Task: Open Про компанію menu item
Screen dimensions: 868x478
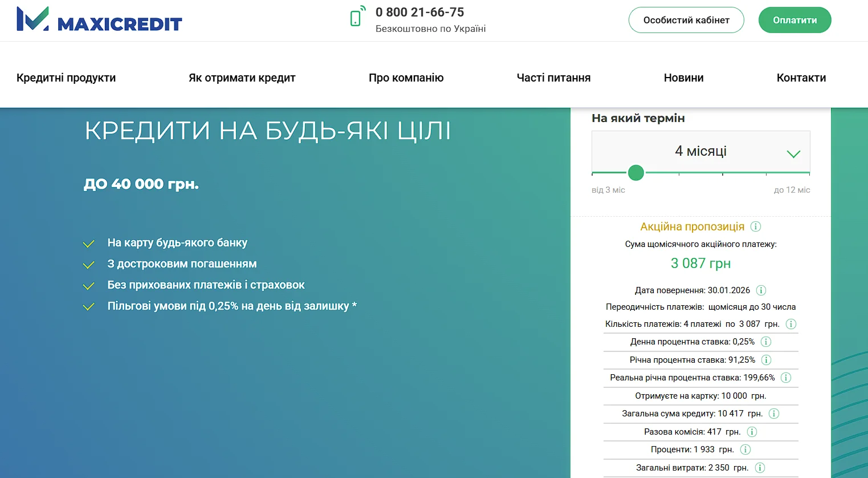Action: [x=406, y=78]
